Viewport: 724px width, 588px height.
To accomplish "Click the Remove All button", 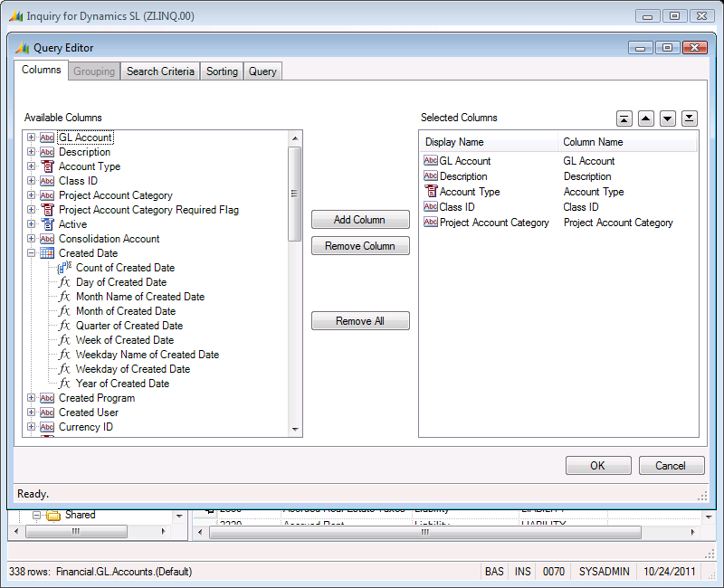I will click(x=360, y=321).
